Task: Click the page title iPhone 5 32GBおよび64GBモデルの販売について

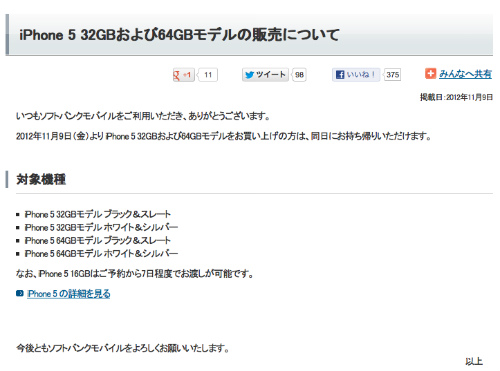Action: tap(179, 35)
